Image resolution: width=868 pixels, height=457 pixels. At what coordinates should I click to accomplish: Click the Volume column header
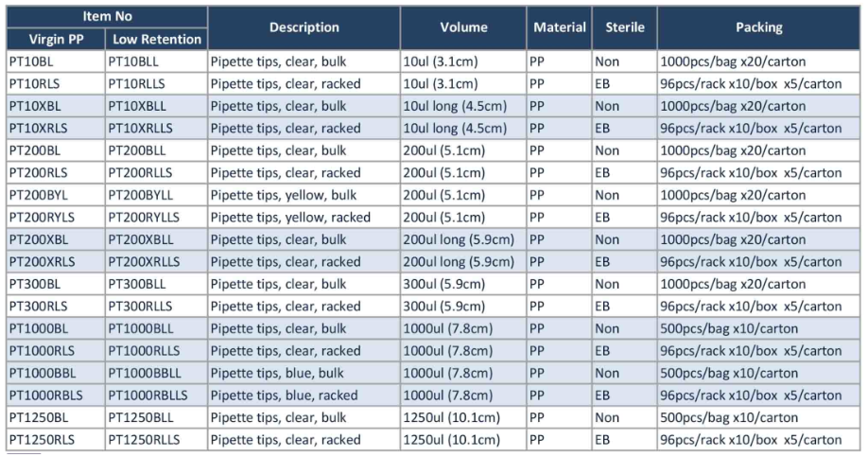463,28
